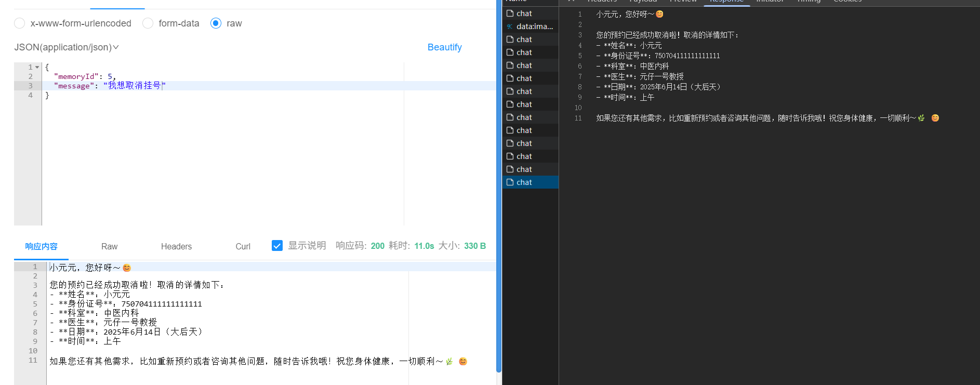
Task: Click the memoryId line in request body
Action: (x=83, y=76)
